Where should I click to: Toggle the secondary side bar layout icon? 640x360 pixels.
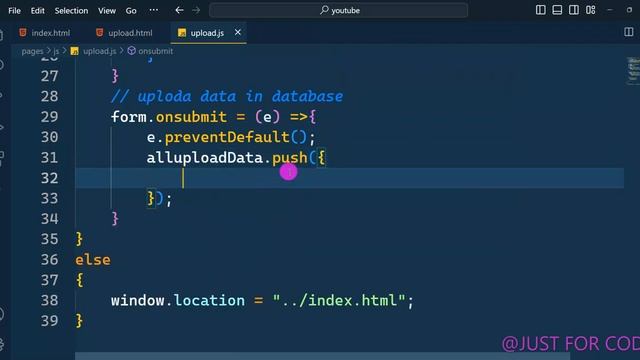coord(574,10)
